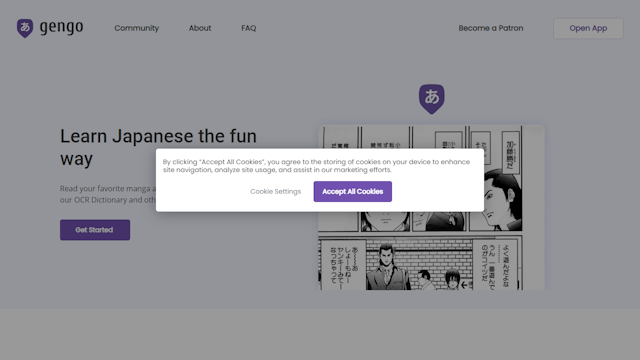Click the Get Started button
Image resolution: width=640 pixels, height=360 pixels.
[x=95, y=230]
